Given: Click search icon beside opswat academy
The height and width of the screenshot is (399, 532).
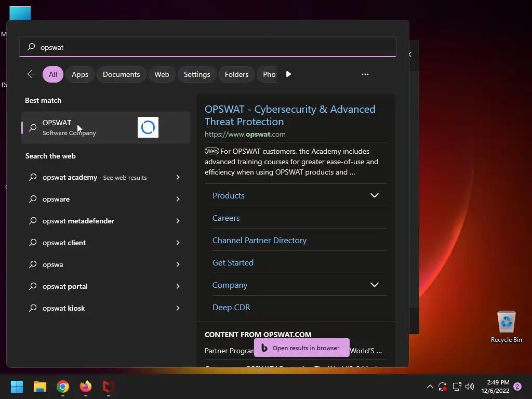Looking at the screenshot, I should [x=33, y=177].
